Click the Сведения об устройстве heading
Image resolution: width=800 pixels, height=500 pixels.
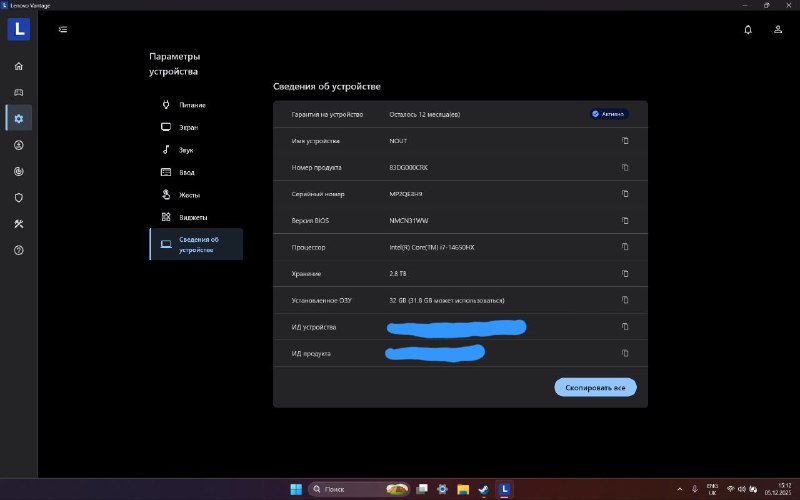pyautogui.click(x=327, y=87)
